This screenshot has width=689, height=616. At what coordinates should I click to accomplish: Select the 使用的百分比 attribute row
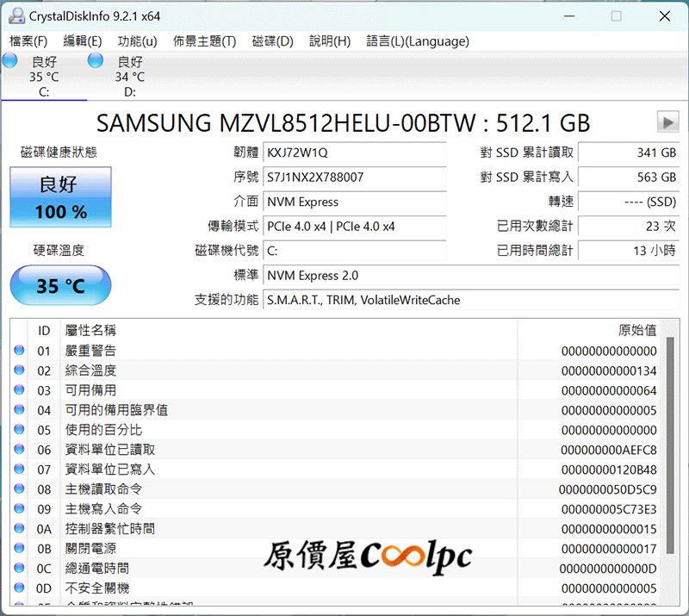pos(336,430)
